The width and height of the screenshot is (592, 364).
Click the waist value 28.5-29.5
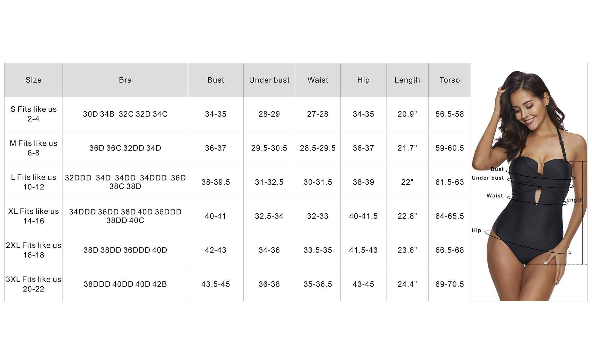pyautogui.click(x=318, y=148)
